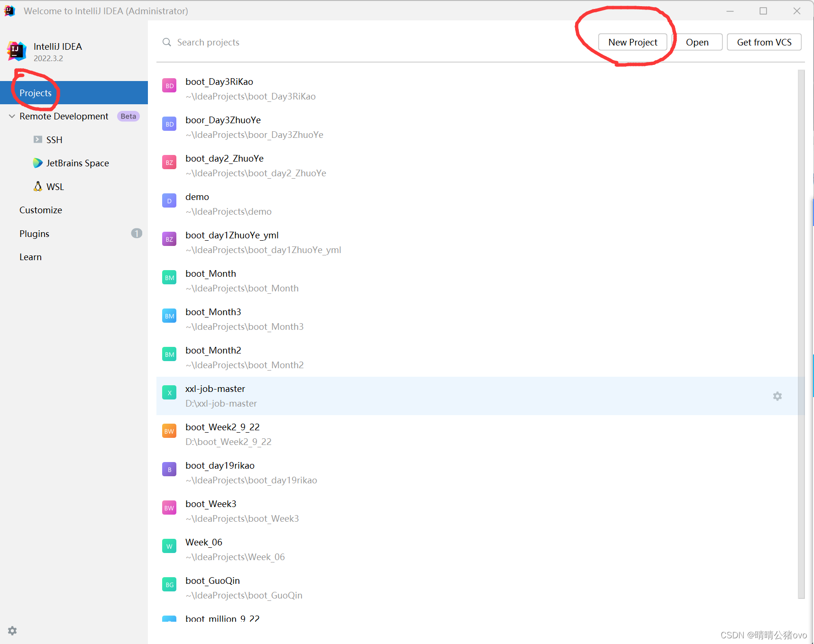The height and width of the screenshot is (644, 814).
Task: Open project boot_Day3RiKao
Action: click(476, 89)
